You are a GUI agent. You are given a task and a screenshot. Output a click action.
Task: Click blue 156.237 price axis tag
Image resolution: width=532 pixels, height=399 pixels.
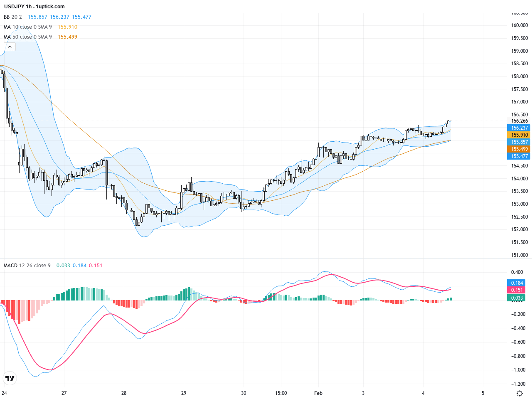click(519, 128)
